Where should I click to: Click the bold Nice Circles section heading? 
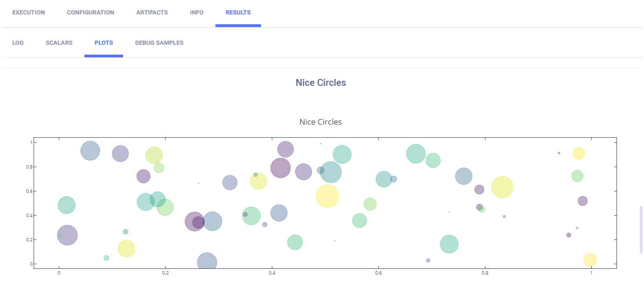[321, 83]
